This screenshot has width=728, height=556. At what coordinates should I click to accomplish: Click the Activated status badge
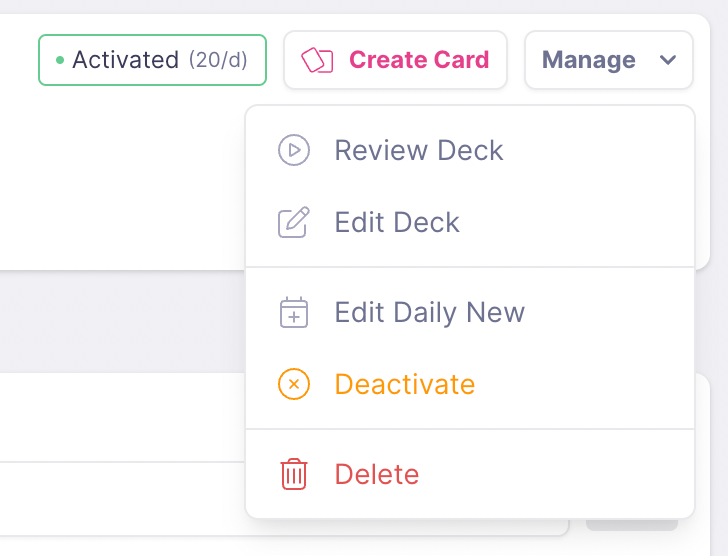[123, 60]
